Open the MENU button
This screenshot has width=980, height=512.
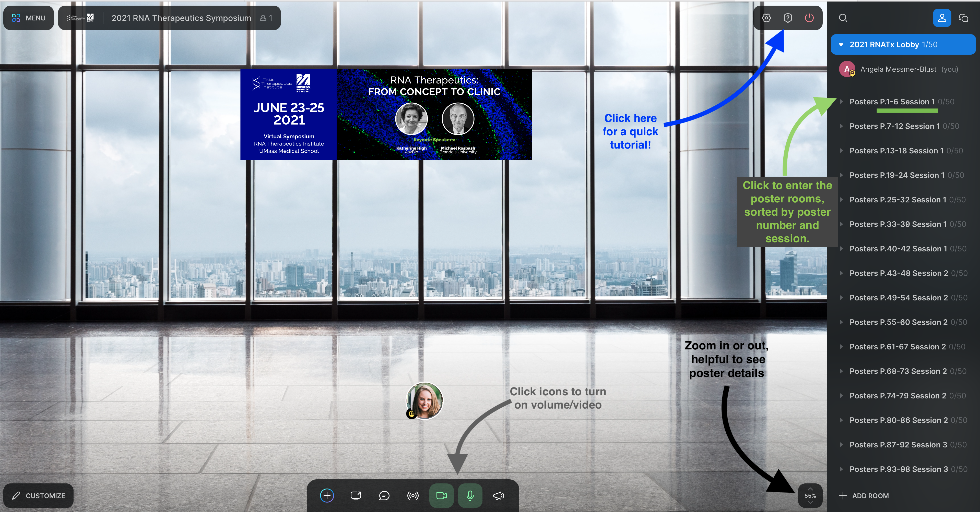click(x=29, y=18)
